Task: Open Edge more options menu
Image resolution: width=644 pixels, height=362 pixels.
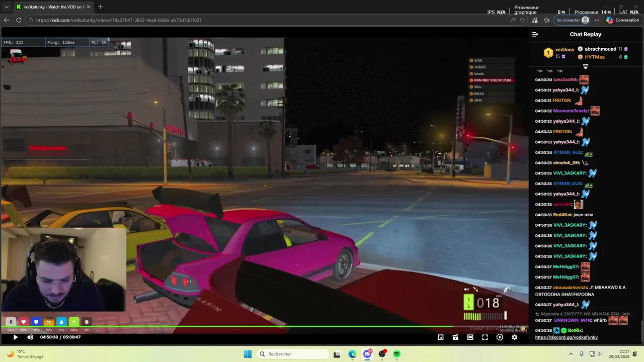Action: click(x=597, y=20)
